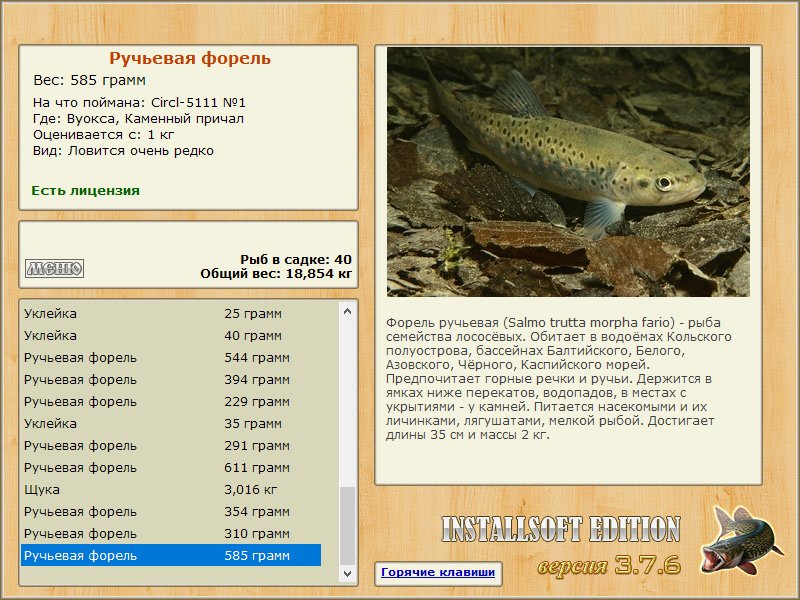Click the fish list scroll up arrow
The image size is (800, 600).
[347, 311]
